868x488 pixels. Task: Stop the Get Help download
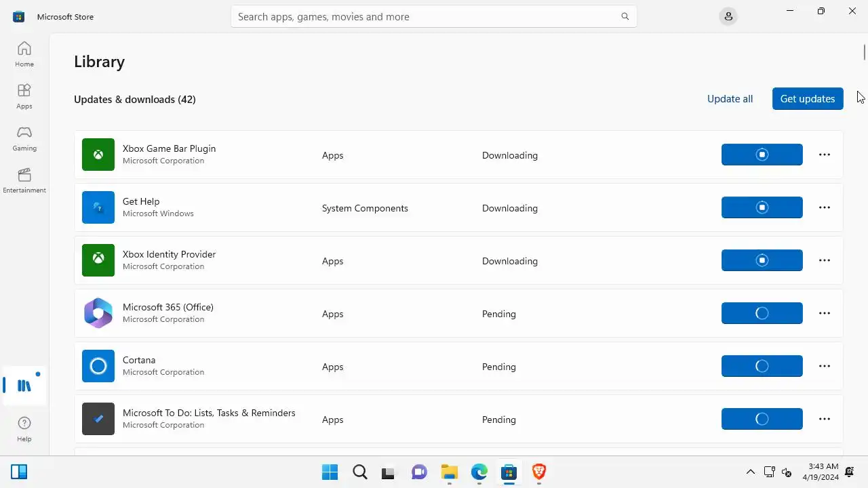coord(762,207)
